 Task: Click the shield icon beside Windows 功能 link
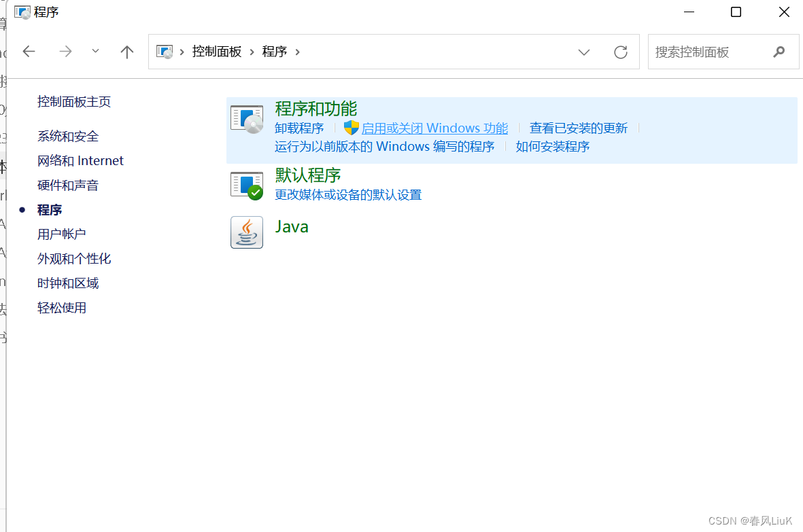click(x=352, y=128)
